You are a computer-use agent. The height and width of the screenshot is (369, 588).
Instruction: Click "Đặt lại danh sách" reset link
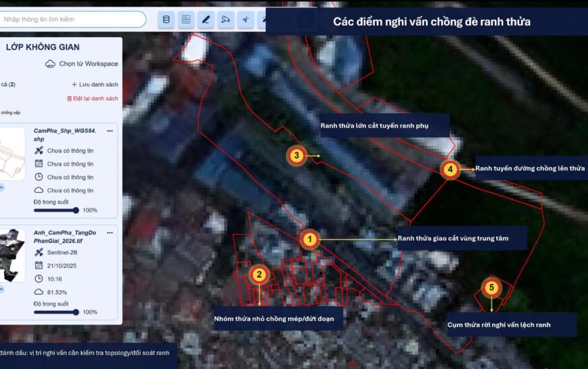[92, 98]
